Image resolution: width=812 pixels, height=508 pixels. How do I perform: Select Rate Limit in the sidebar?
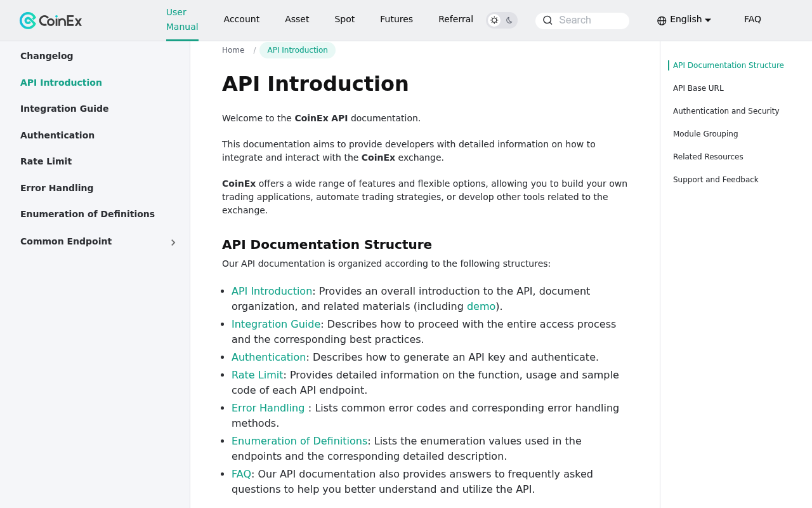point(46,161)
